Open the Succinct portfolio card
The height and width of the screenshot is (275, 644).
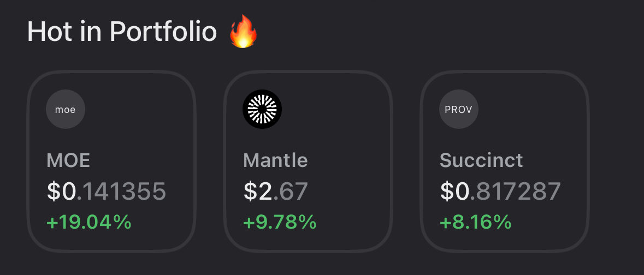coord(505,161)
